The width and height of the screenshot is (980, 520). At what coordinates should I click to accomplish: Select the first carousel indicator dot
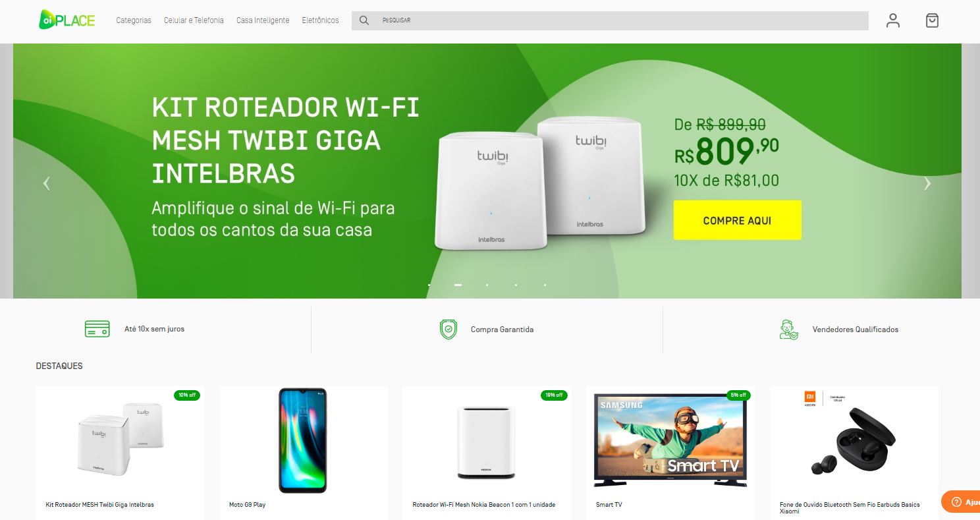coord(429,285)
